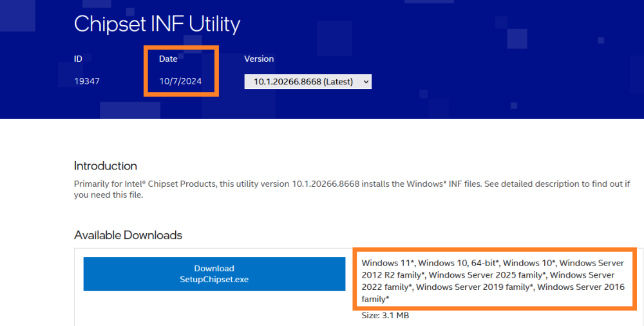This screenshot has width=644, height=326.
Task: Click the date value 10/7/2024
Action: [x=180, y=82]
